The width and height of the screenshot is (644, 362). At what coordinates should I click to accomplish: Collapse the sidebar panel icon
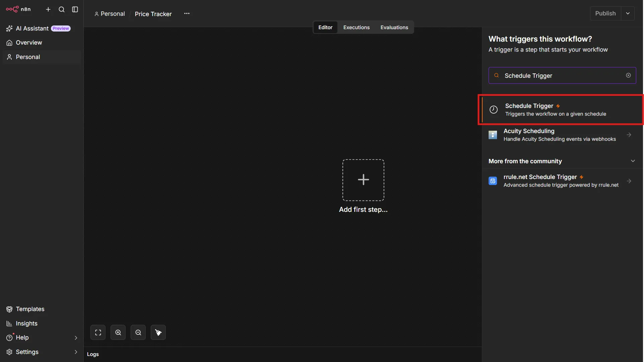click(x=75, y=9)
